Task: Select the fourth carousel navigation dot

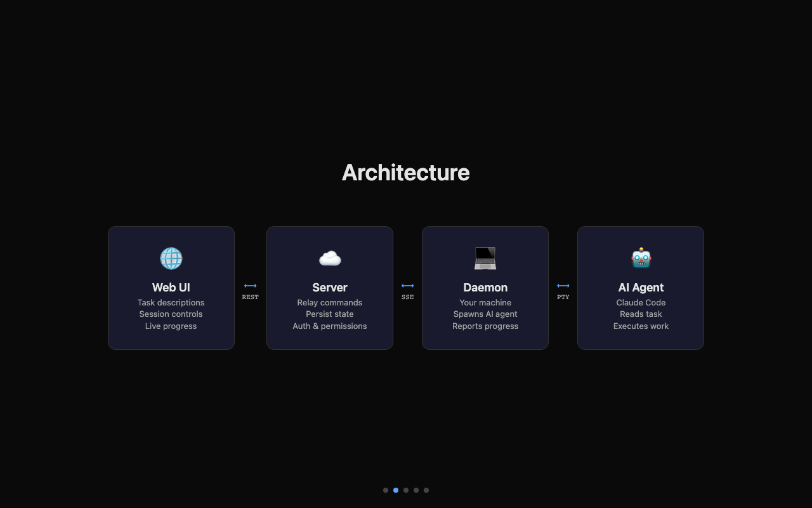Action: click(416, 490)
